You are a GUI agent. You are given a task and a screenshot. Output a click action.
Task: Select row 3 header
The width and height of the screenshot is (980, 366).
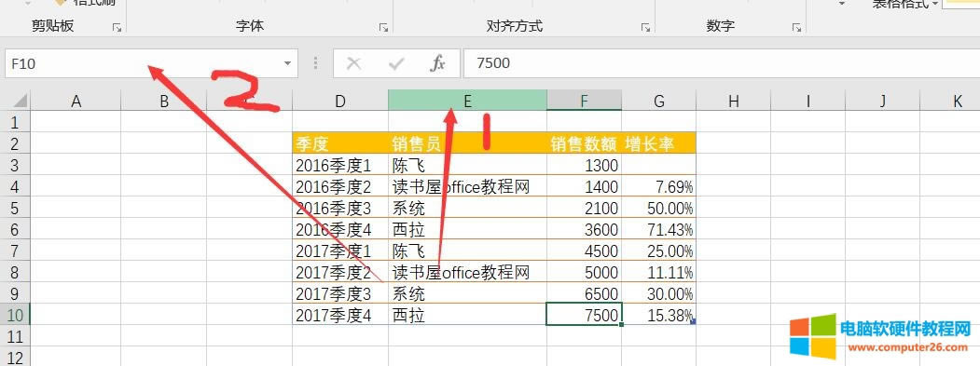tap(15, 165)
